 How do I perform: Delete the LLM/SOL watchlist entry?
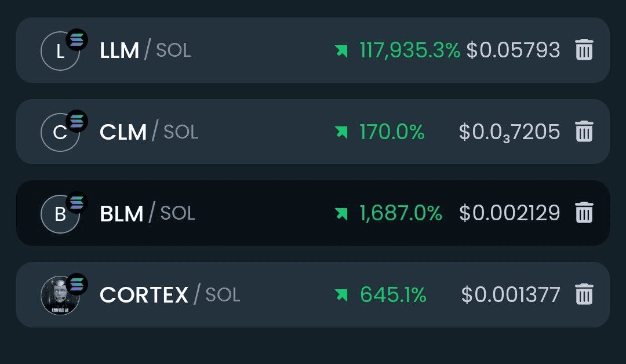click(584, 50)
